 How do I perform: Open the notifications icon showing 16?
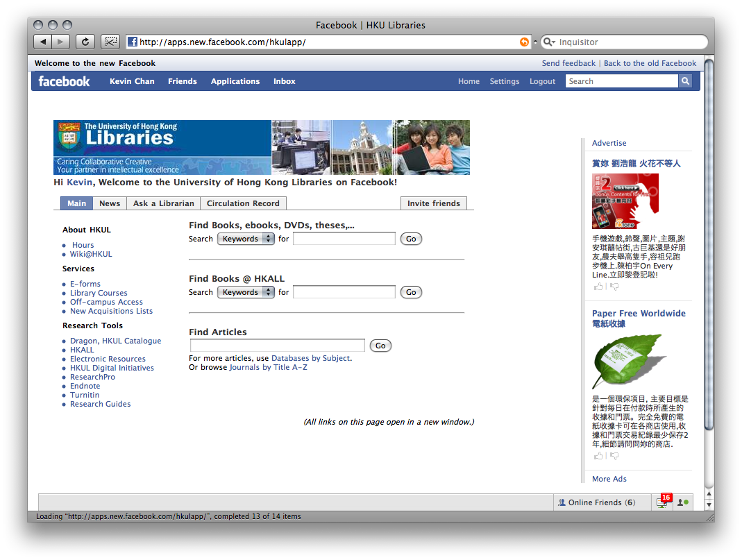(662, 502)
